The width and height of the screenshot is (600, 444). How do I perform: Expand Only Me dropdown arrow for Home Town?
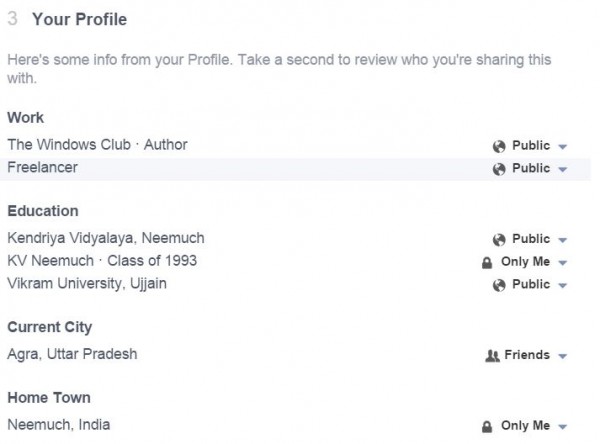click(562, 427)
